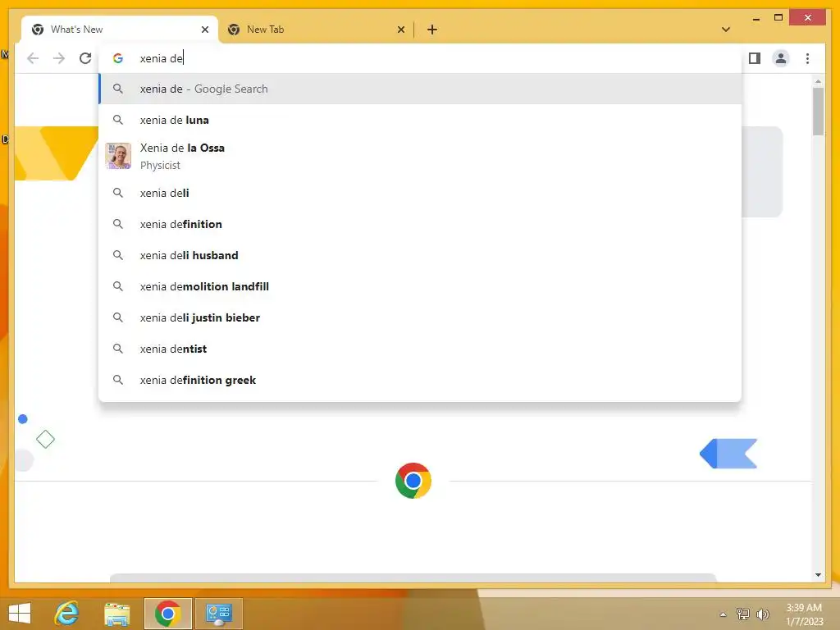Open the profile avatar menu

(x=781, y=58)
